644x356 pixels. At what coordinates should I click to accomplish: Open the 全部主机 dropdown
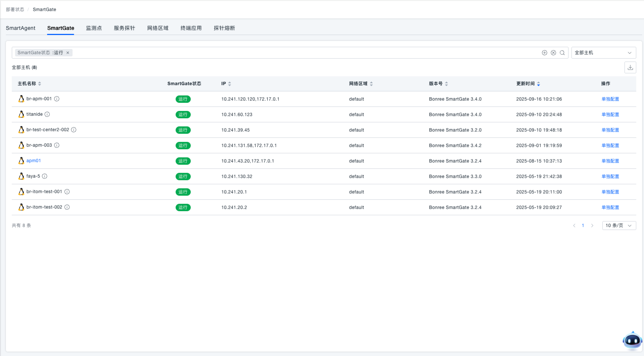[603, 53]
